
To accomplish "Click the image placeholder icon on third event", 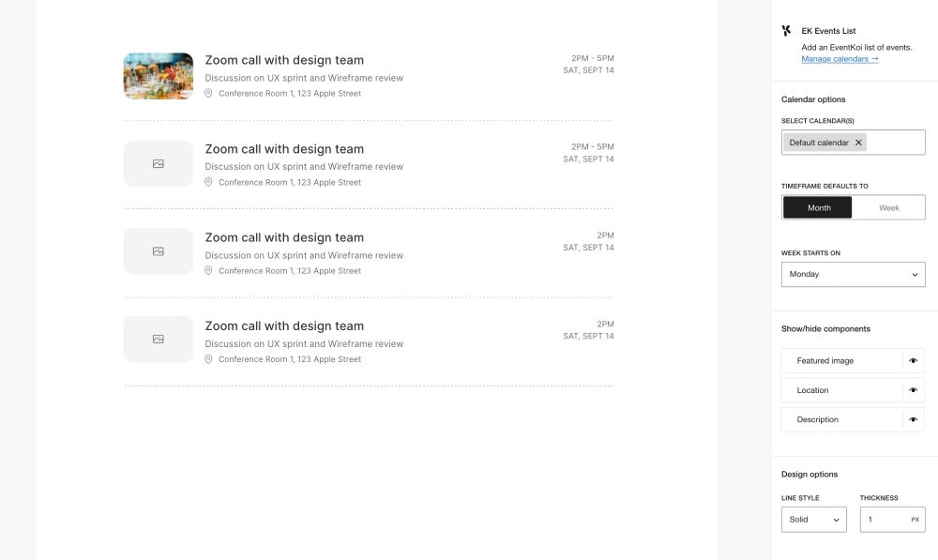I will click(x=158, y=250).
